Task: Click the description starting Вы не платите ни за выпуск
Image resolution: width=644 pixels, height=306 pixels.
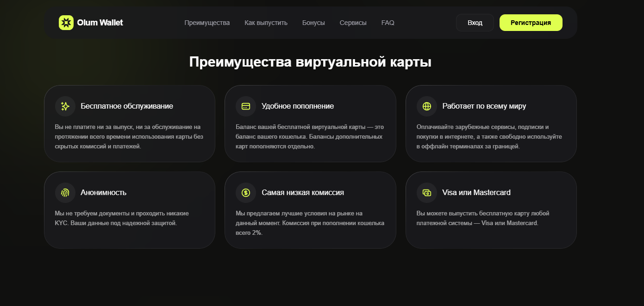Action: tap(129, 136)
